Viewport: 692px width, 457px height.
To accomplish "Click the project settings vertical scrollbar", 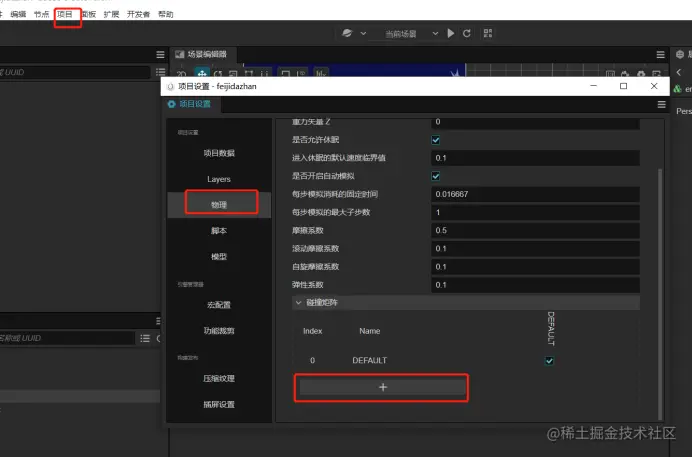I will point(660,293).
